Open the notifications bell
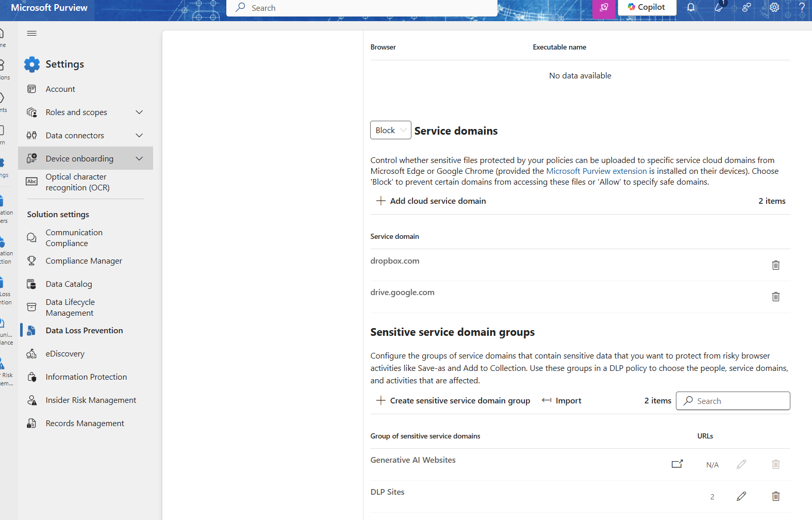The width and height of the screenshot is (812, 520). (691, 7)
